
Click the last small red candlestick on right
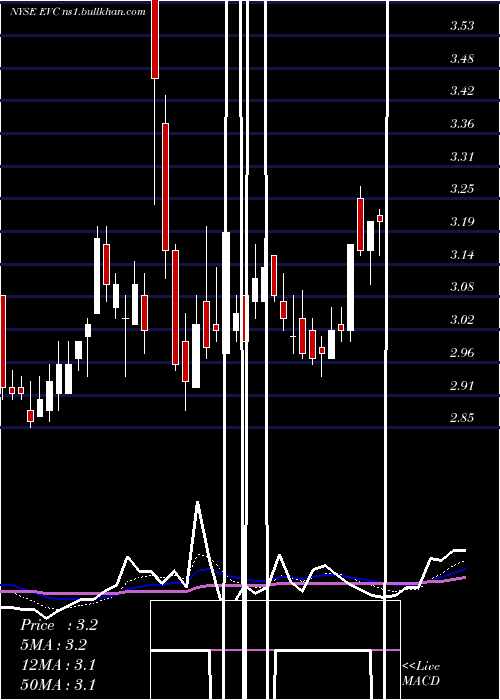point(380,218)
